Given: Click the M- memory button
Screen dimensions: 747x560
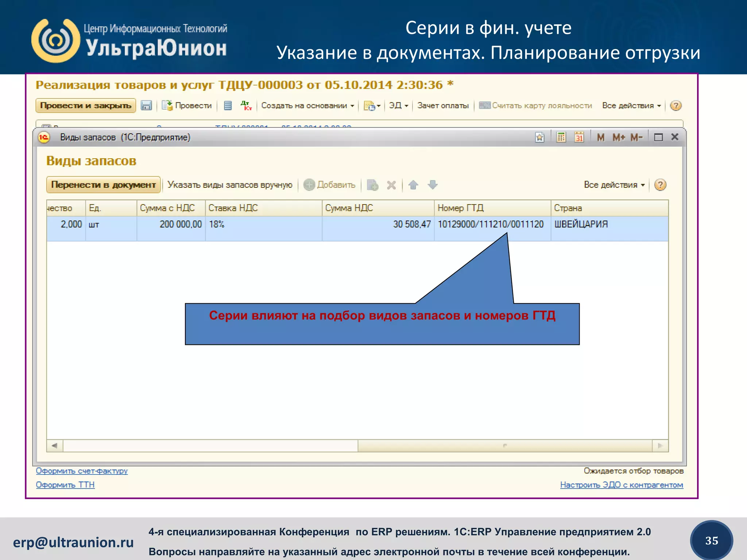Looking at the screenshot, I should click(x=636, y=137).
